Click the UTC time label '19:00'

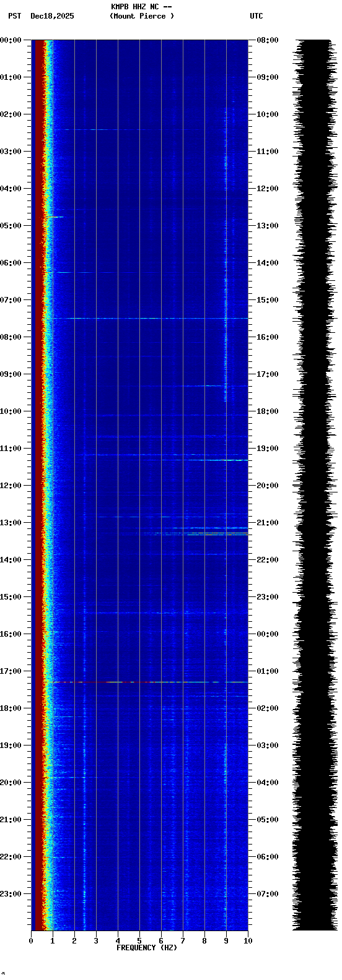(268, 449)
